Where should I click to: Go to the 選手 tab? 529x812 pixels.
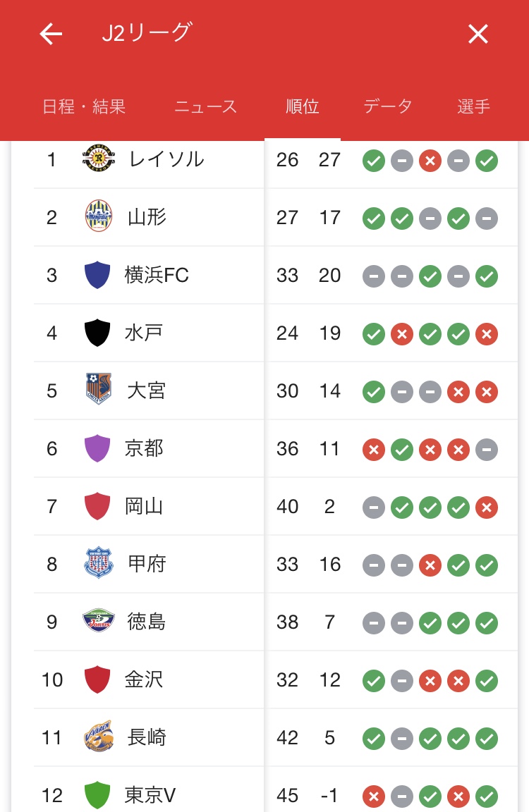473,106
